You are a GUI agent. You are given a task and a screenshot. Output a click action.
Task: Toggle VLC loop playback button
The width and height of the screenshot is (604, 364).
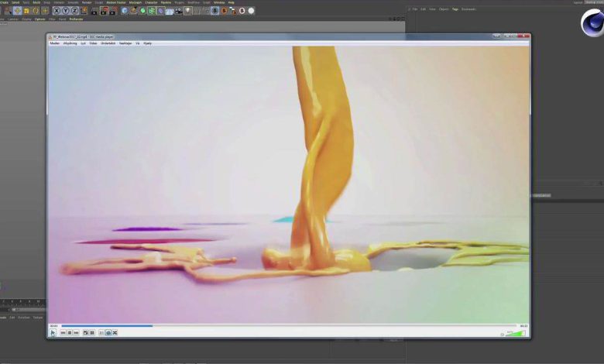(108, 332)
